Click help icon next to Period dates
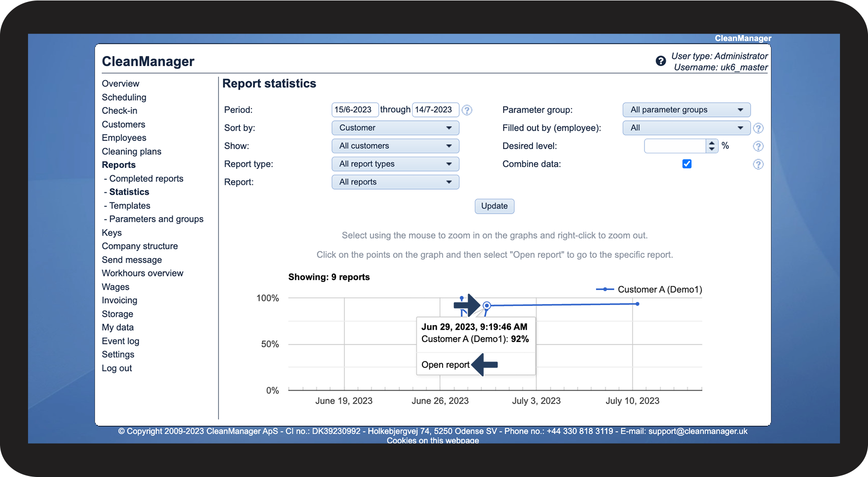868x477 pixels. point(467,110)
